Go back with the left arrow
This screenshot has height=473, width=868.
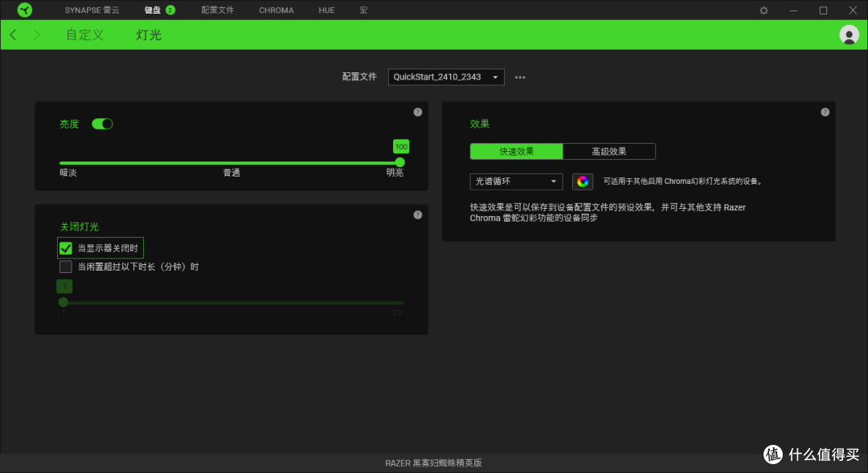tap(14, 35)
